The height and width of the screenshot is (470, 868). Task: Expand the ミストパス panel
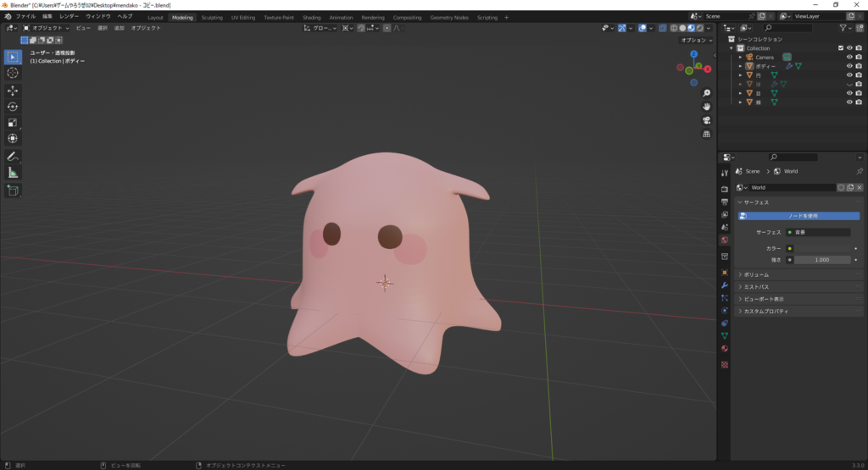click(757, 287)
